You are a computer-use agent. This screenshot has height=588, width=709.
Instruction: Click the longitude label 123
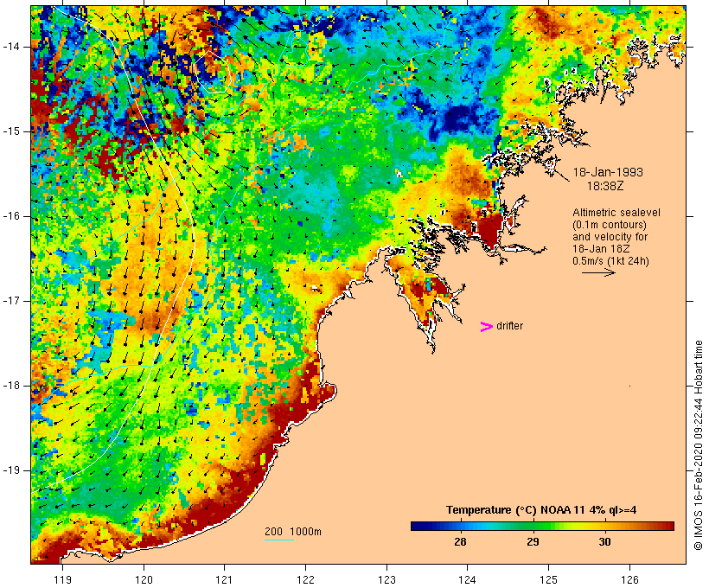386,580
